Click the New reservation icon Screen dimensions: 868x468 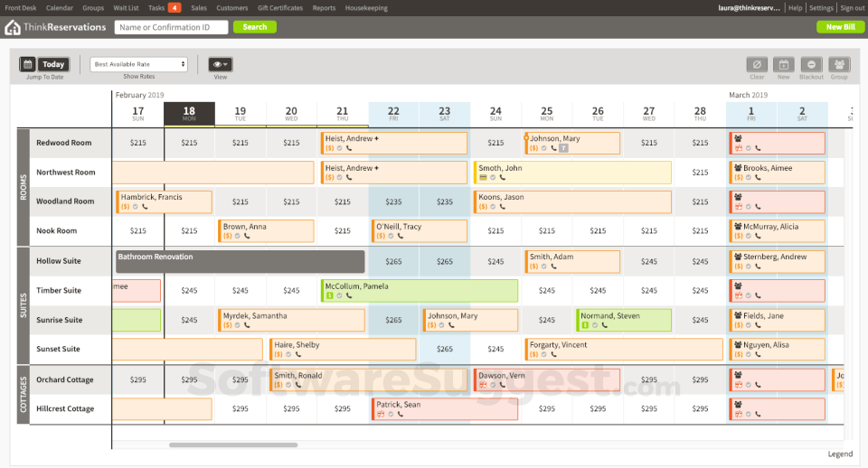784,65
